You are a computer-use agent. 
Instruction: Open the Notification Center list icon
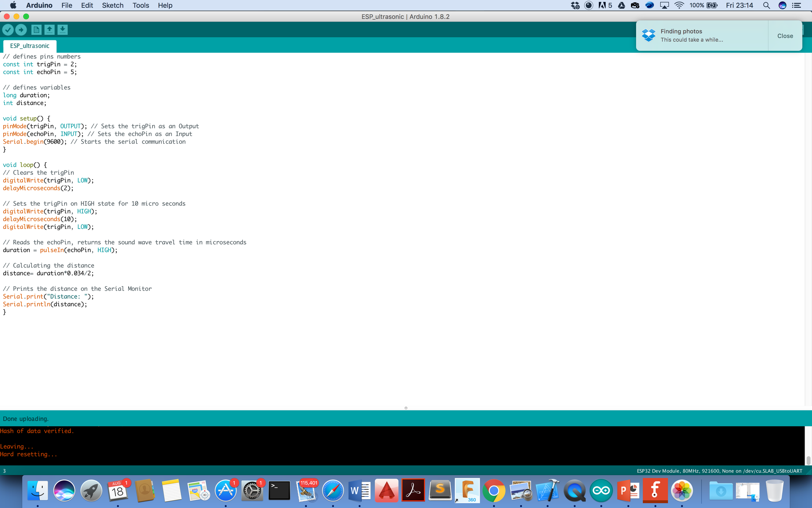797,5
